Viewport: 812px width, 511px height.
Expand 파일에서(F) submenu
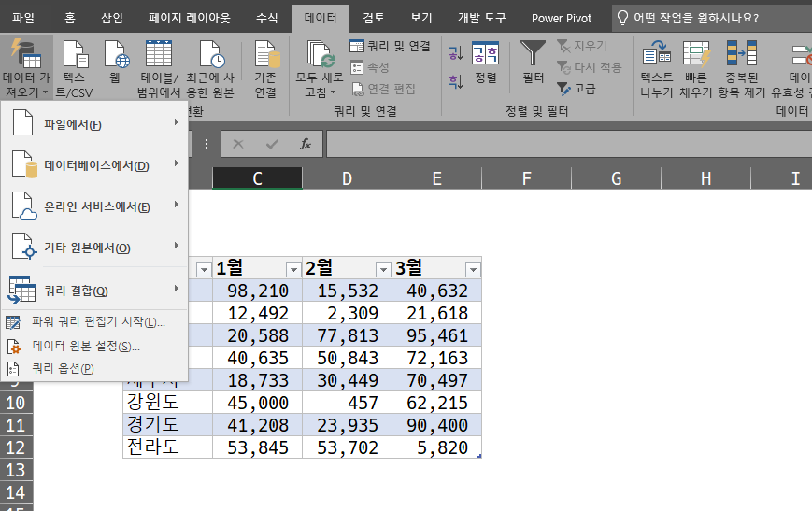(x=94, y=123)
